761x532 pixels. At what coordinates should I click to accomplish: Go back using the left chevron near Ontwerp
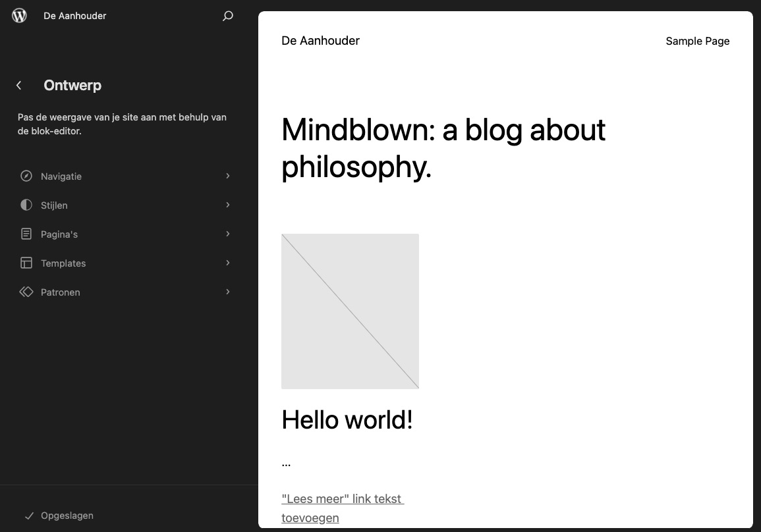pyautogui.click(x=18, y=85)
